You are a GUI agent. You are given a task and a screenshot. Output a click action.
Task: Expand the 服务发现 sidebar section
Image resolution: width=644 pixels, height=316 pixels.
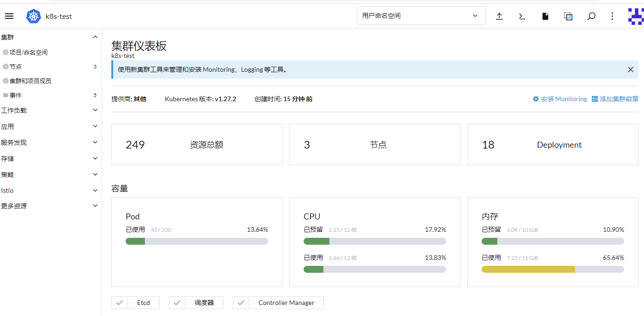tap(95, 143)
